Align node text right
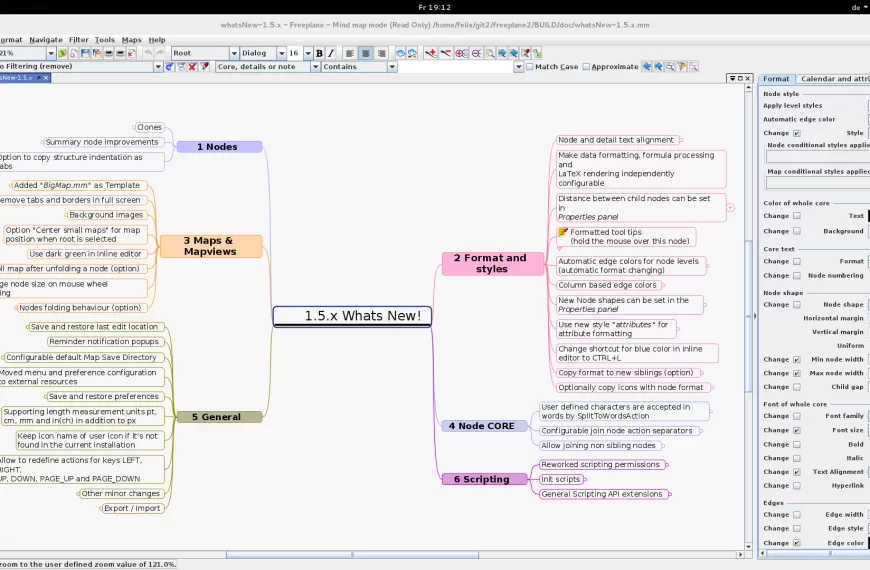 [x=381, y=53]
